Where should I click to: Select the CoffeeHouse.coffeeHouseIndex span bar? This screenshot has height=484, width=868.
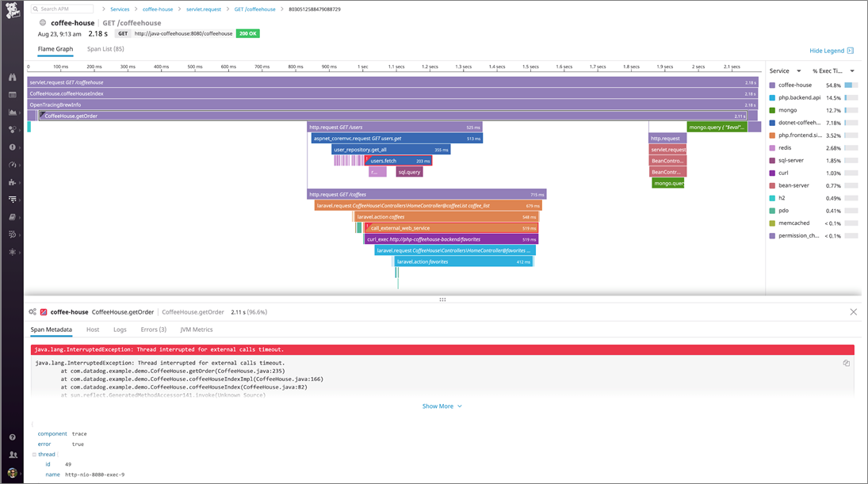[392, 93]
